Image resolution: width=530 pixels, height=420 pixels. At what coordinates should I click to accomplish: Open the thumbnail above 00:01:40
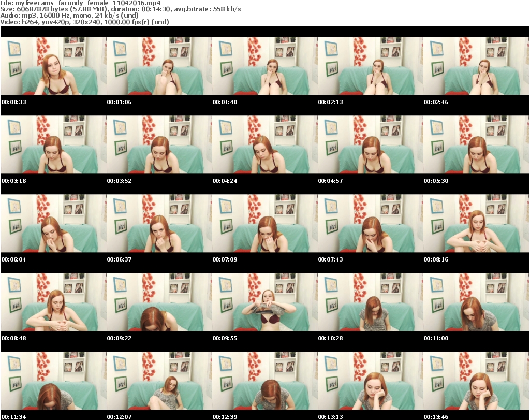point(264,66)
